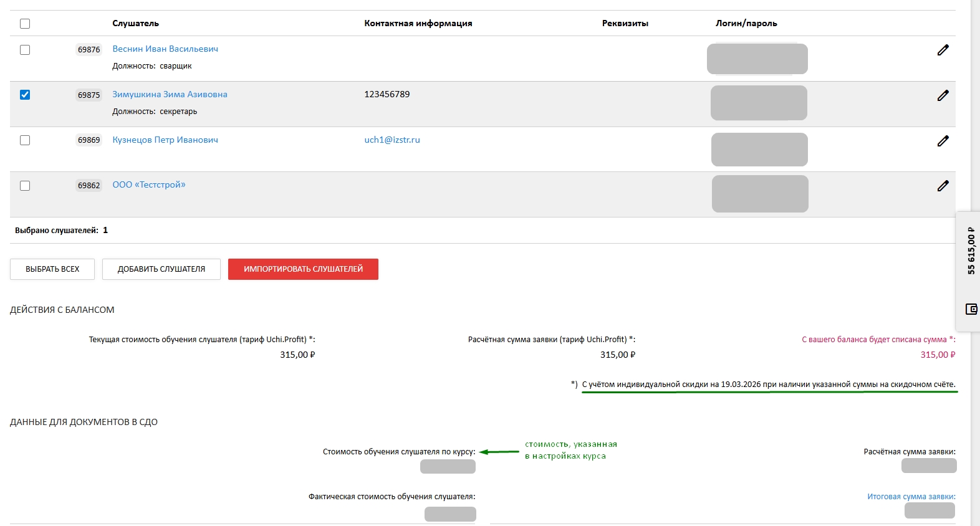Viewport: 980px width, 526px height.
Task: Toggle the select-all checkbox in the table header
Action: point(25,24)
